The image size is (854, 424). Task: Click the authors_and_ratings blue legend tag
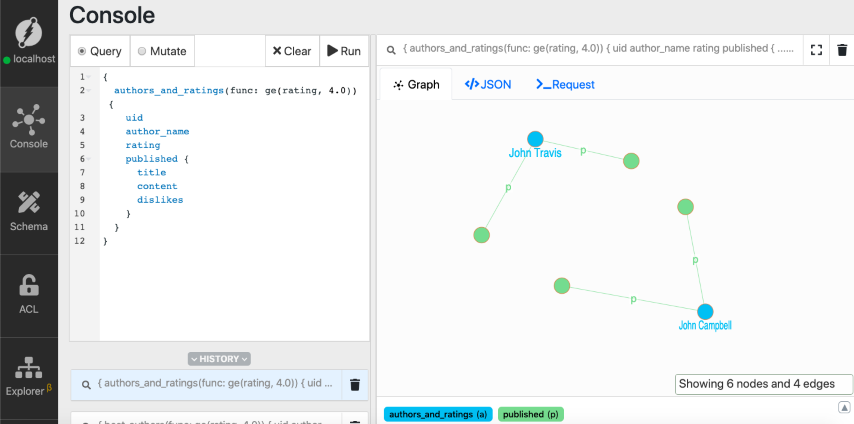[437, 414]
